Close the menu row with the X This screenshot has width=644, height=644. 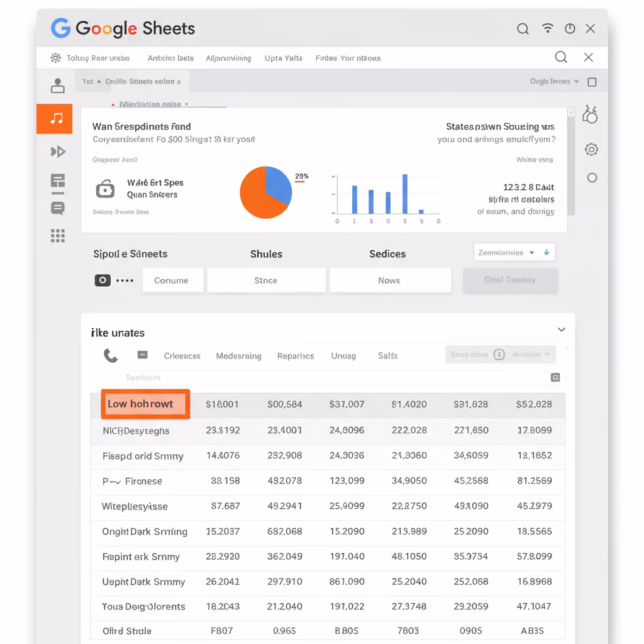[x=588, y=57]
